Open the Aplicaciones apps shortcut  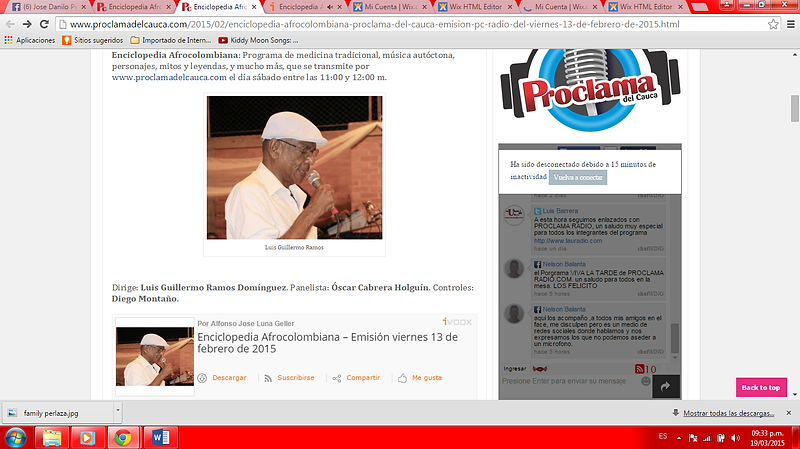pos(30,40)
